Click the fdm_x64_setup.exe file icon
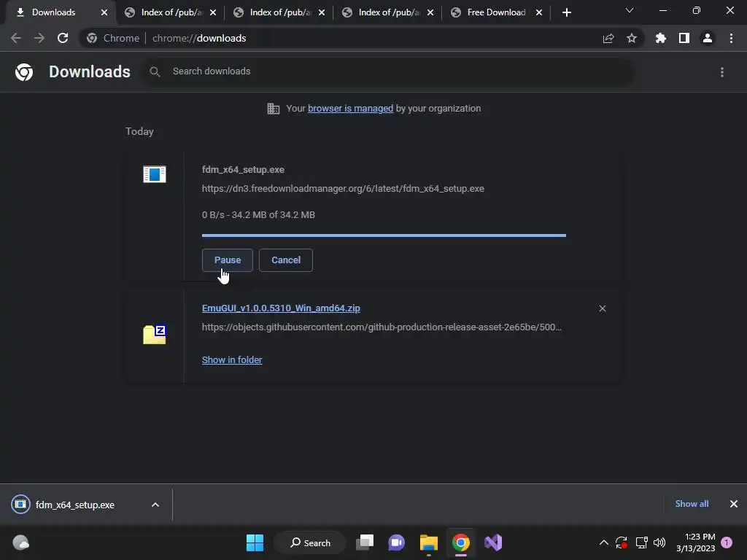747x560 pixels. pyautogui.click(x=155, y=174)
